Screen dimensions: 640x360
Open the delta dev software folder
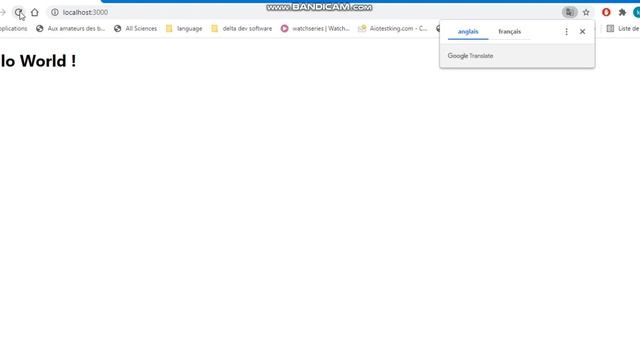click(242, 29)
